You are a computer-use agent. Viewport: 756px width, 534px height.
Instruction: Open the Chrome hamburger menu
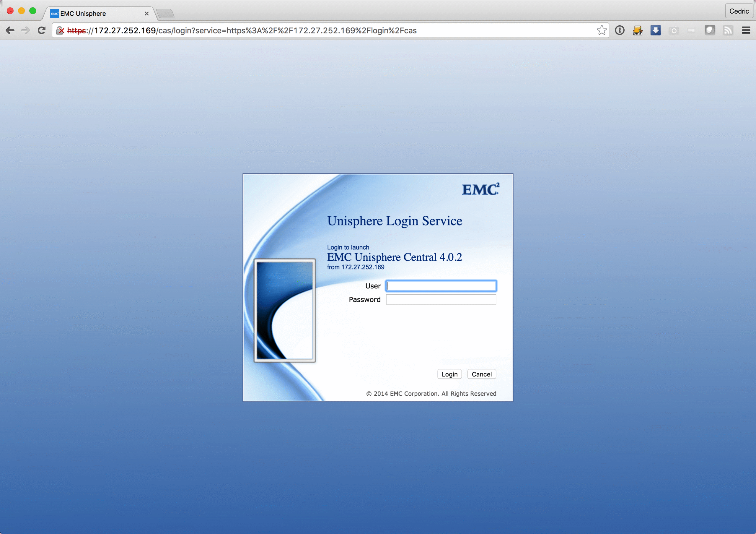click(746, 30)
